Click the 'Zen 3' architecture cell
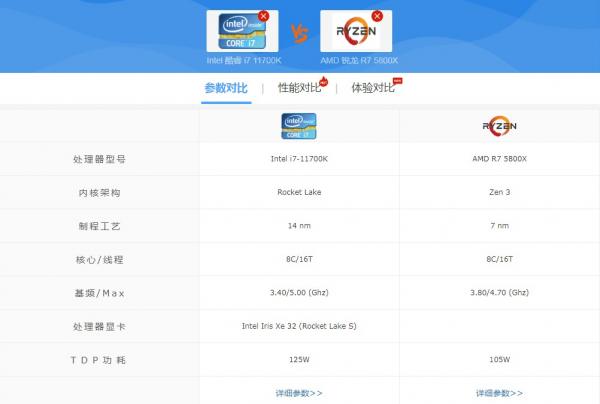The image size is (600, 404). click(499, 192)
